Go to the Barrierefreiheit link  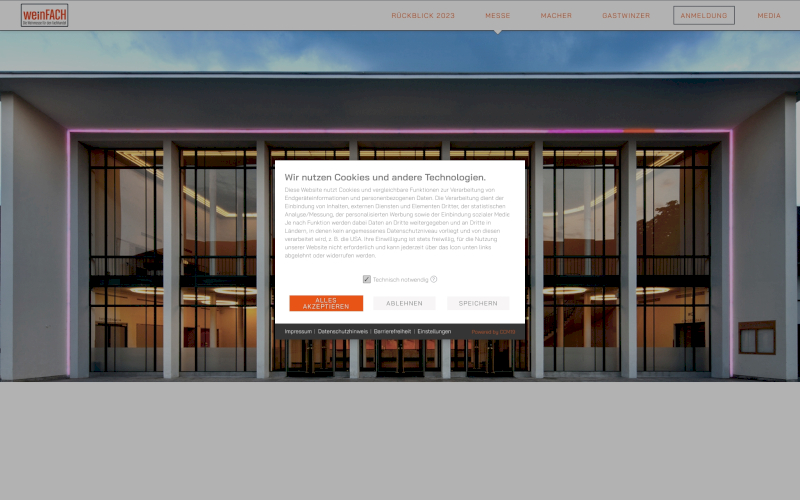[392, 331]
